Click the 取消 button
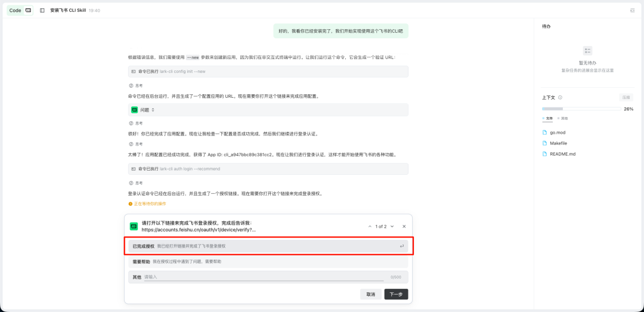 pos(371,294)
